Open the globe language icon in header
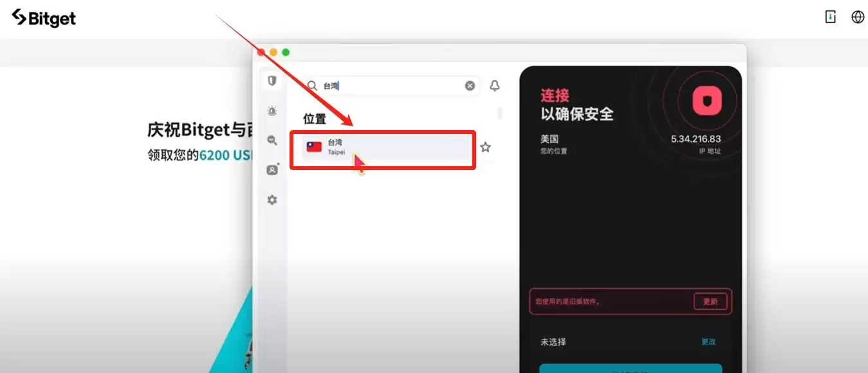 point(858,17)
